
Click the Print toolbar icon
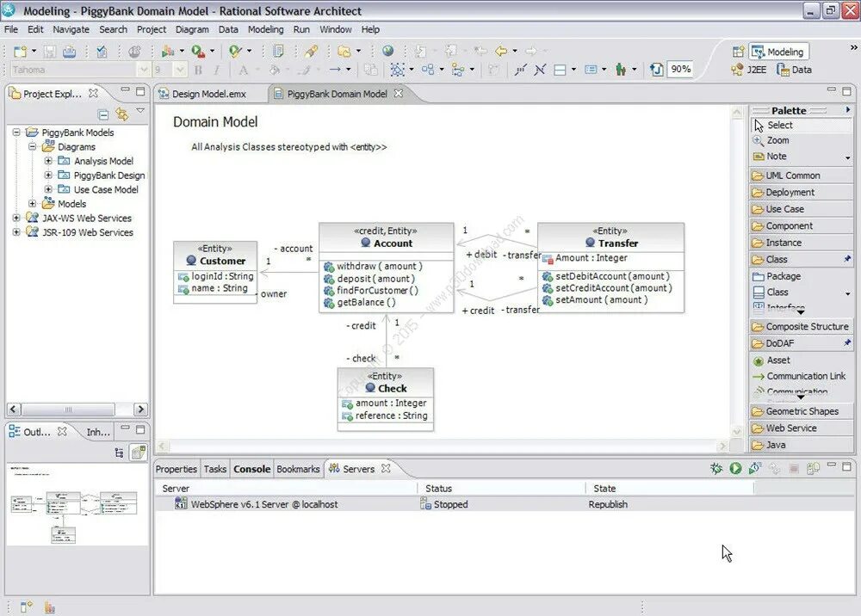point(69,52)
